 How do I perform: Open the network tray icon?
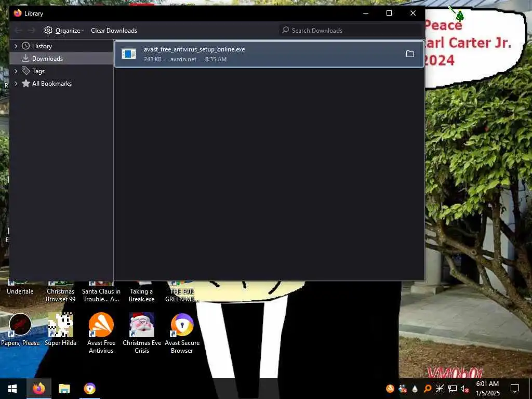point(453,389)
